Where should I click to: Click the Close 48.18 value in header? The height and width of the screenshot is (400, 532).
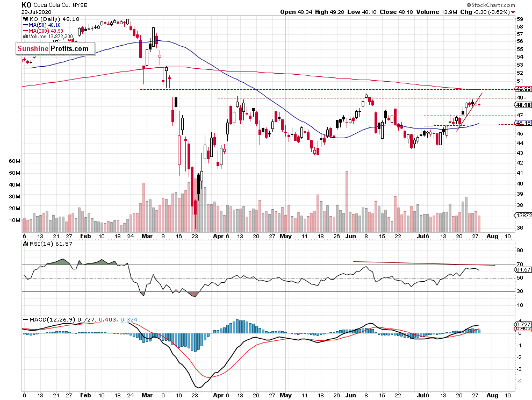[396, 12]
